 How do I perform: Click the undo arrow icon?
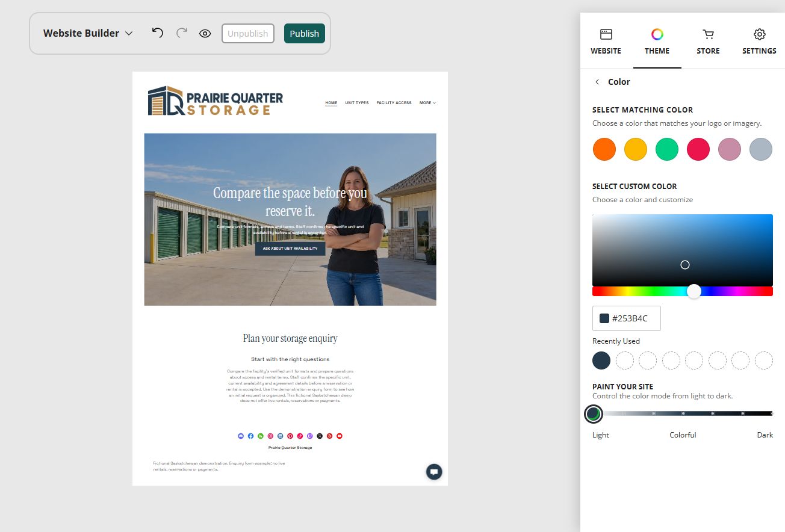tap(157, 32)
